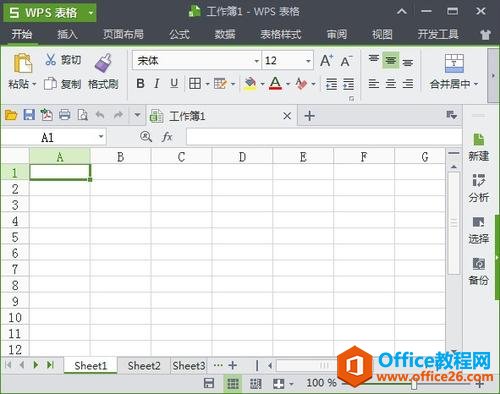The height and width of the screenshot is (394, 500).
Task: Open the 视图 (View) tab
Action: tap(382, 34)
